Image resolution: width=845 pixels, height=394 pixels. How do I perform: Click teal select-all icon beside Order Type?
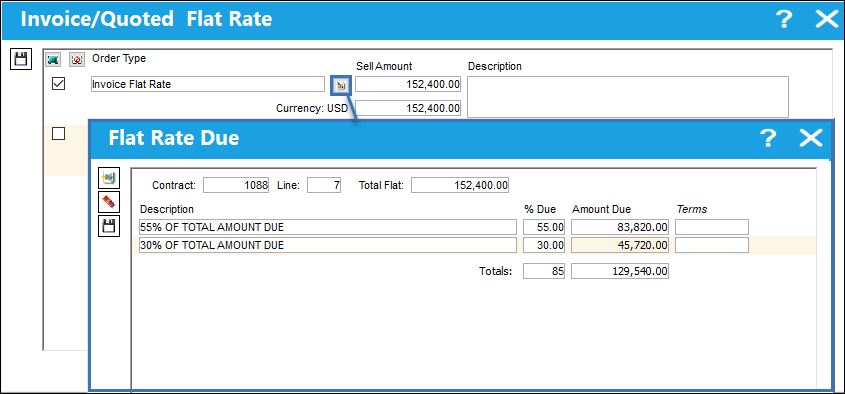click(x=53, y=59)
